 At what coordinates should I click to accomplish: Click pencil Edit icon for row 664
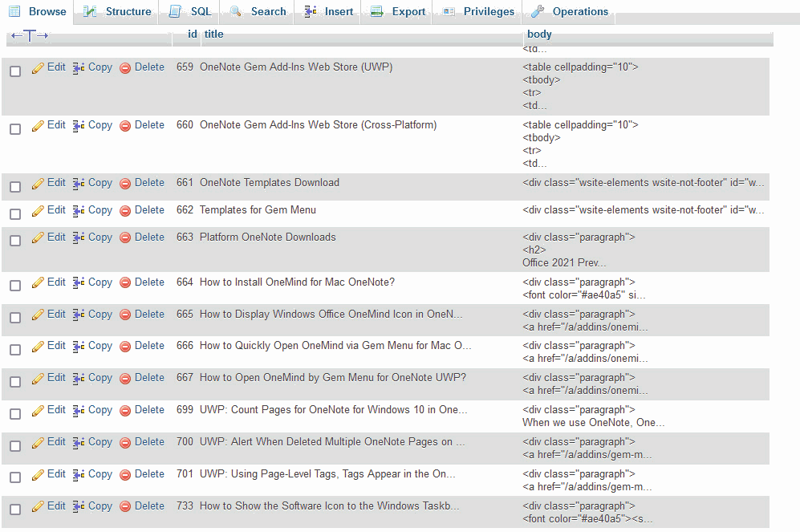point(38,282)
